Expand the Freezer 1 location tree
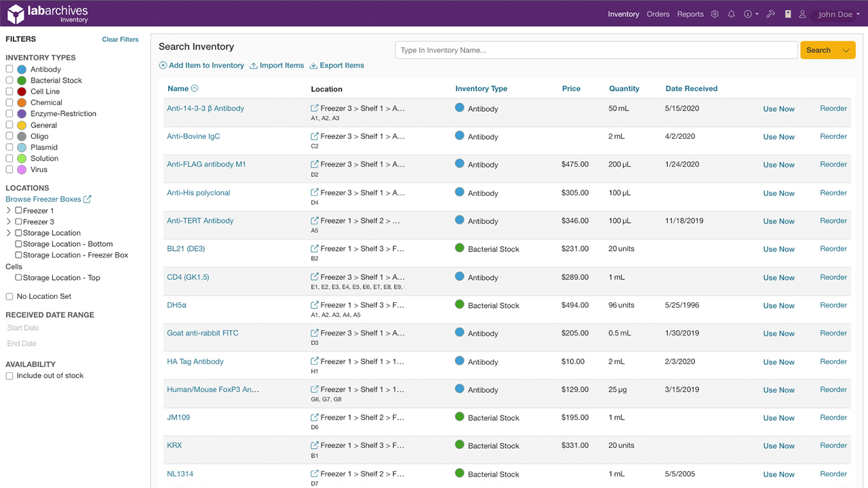The image size is (868, 488). (x=9, y=211)
